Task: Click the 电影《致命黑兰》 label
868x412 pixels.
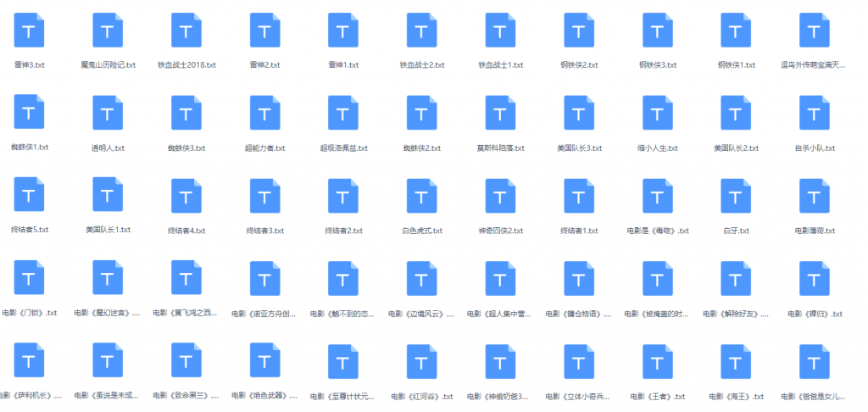Action: click(x=186, y=395)
